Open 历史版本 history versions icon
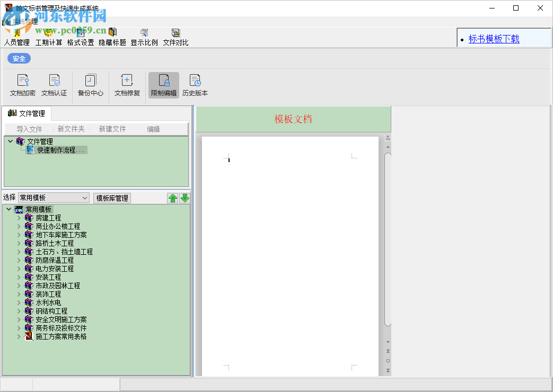The height and width of the screenshot is (392, 553). [x=195, y=81]
